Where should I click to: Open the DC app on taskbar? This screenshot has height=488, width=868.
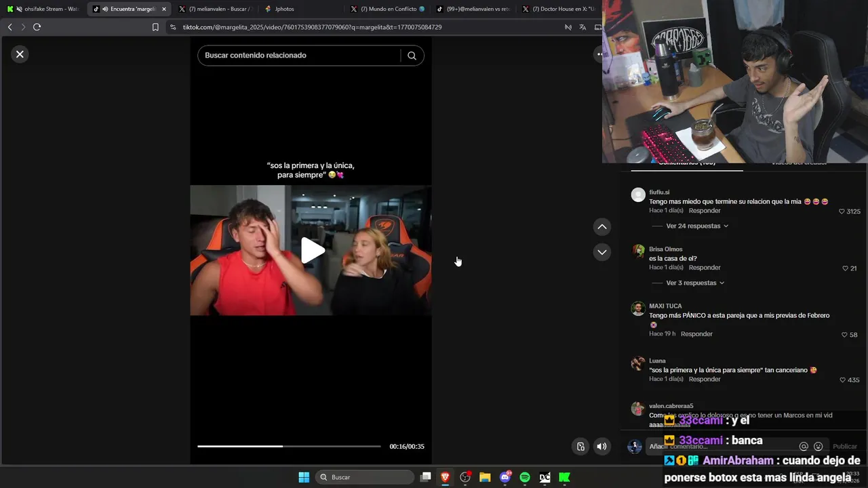click(x=545, y=477)
